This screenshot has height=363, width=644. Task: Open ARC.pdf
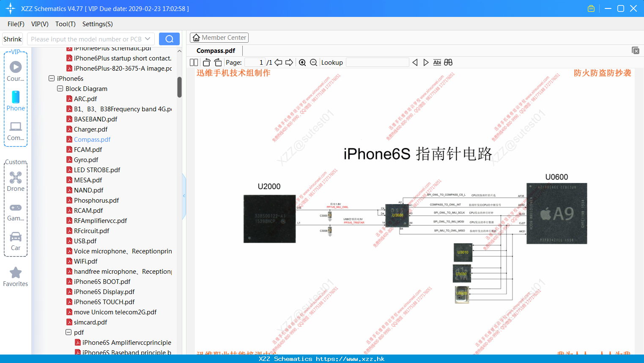coord(85,99)
